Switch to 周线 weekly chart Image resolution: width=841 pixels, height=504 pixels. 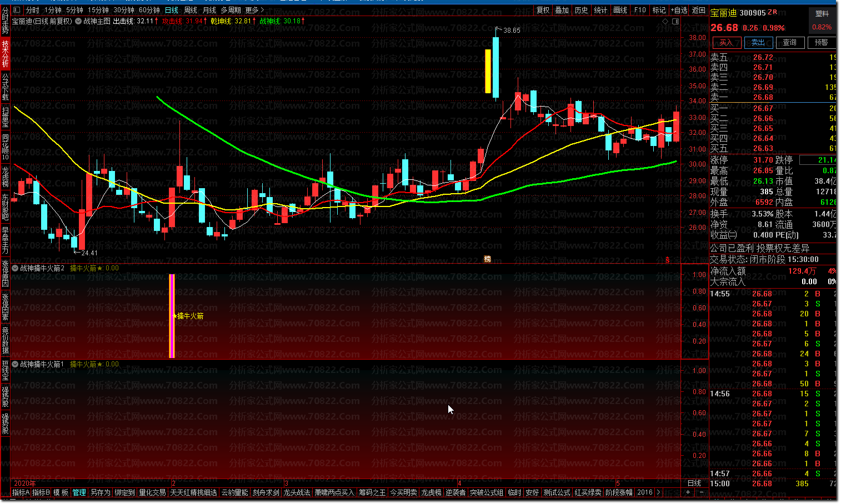pyautogui.click(x=191, y=10)
